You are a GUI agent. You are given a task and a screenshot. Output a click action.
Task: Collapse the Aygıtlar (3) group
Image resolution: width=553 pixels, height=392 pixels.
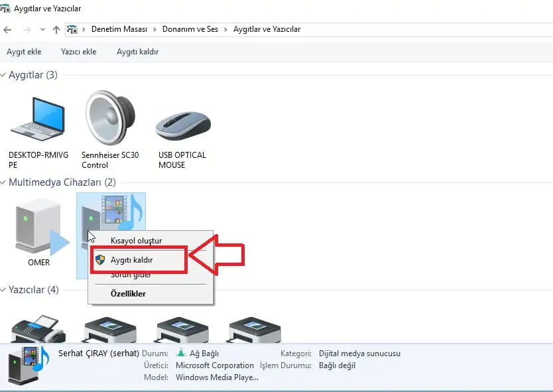(x=3, y=75)
